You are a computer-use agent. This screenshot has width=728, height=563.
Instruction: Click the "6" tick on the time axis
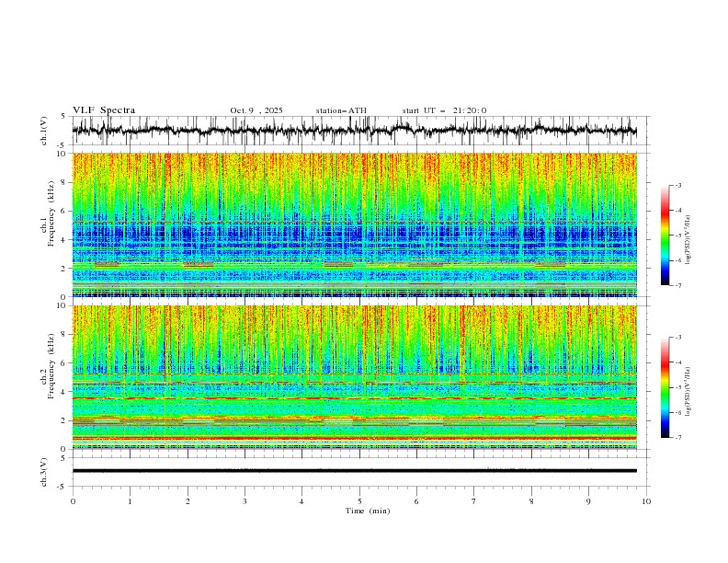(416, 501)
